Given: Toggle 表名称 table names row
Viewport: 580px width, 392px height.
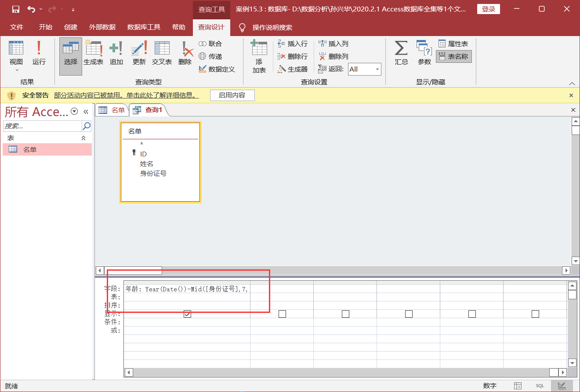Looking at the screenshot, I should point(454,57).
